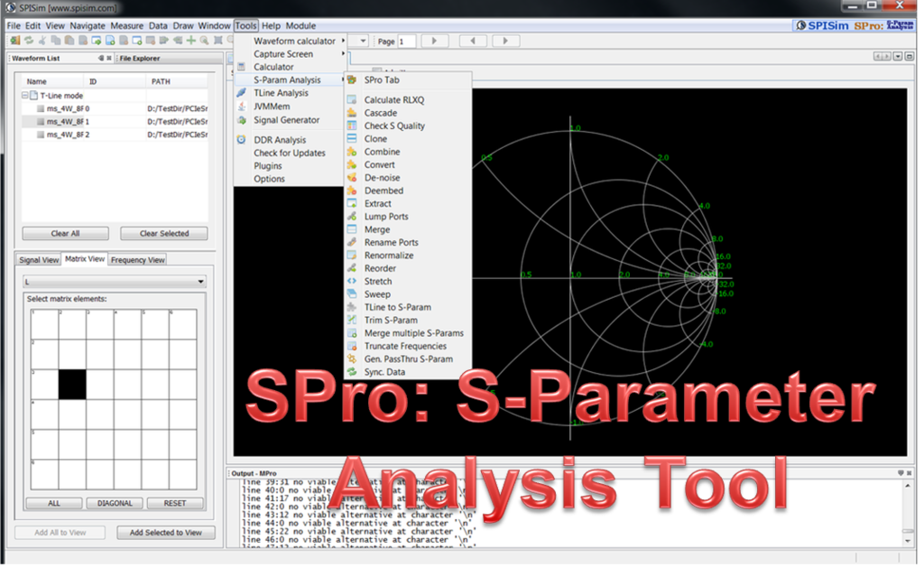Click the DDR Analysis icon

pos(241,140)
